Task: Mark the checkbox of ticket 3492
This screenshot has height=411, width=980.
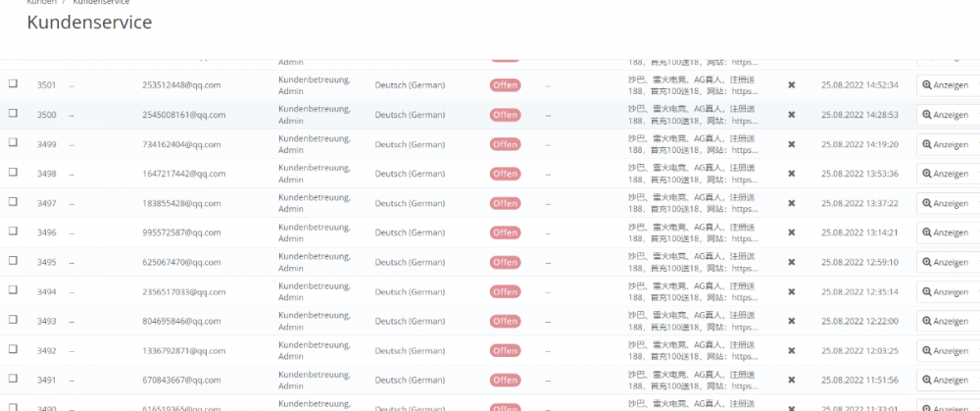Action: [13, 349]
